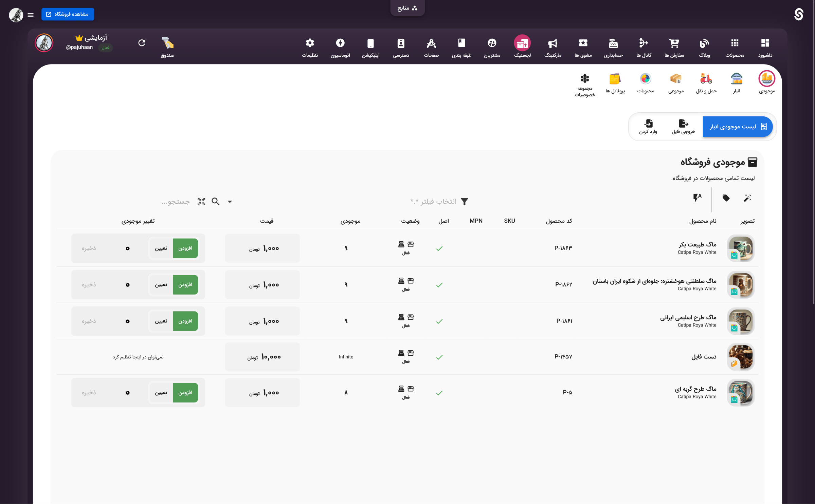
Task: Click ذخیره save for ماگ طرح گربه ای
Action: point(89,393)
